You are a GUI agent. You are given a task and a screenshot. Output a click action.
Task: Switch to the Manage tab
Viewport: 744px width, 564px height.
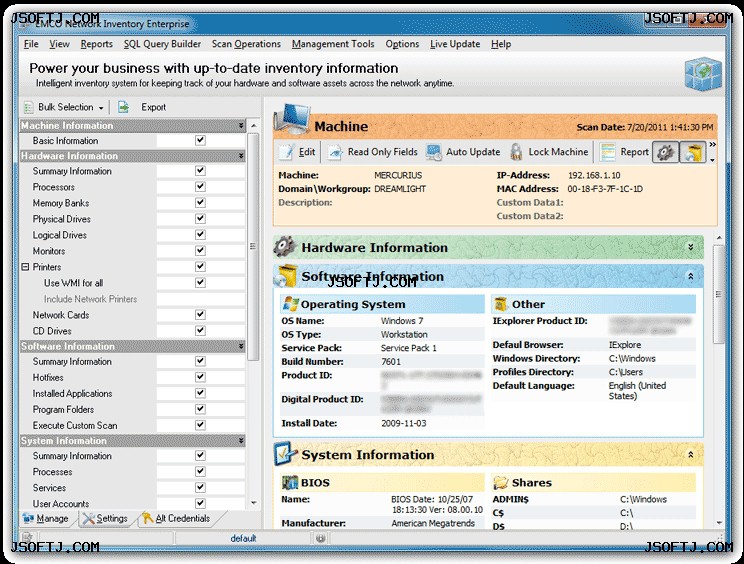click(46, 518)
